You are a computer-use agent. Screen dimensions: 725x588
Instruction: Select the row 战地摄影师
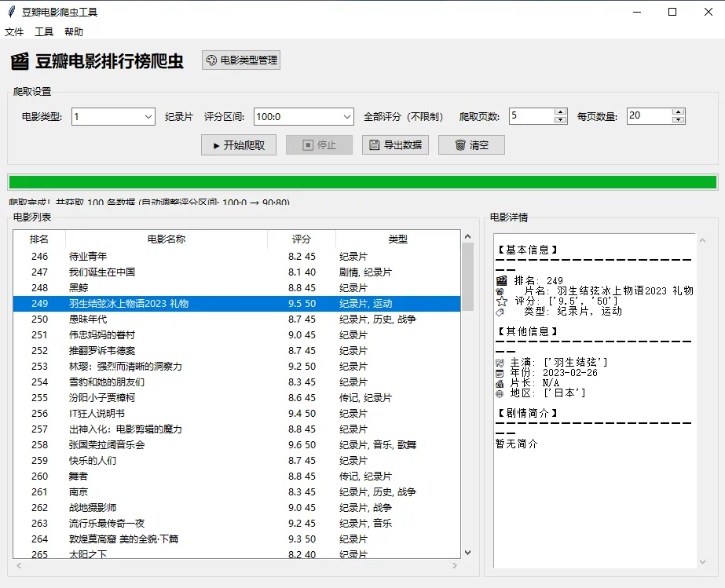(236, 508)
